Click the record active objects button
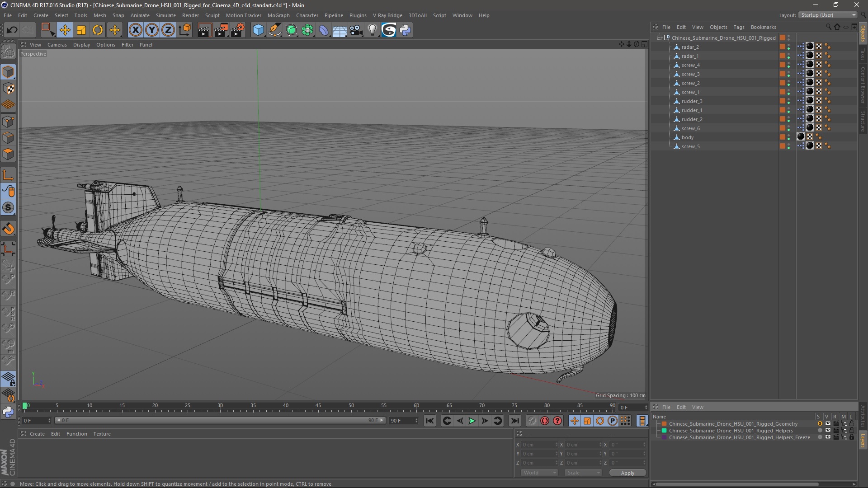 (532, 421)
